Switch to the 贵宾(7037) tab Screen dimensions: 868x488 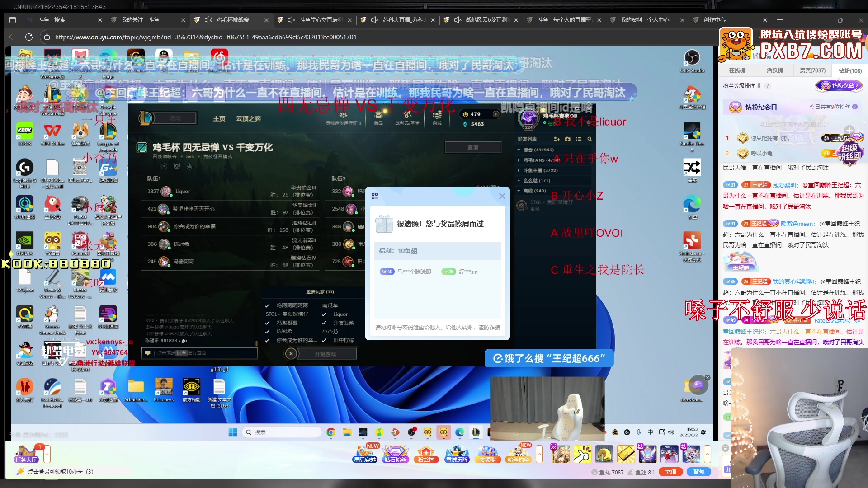point(812,70)
